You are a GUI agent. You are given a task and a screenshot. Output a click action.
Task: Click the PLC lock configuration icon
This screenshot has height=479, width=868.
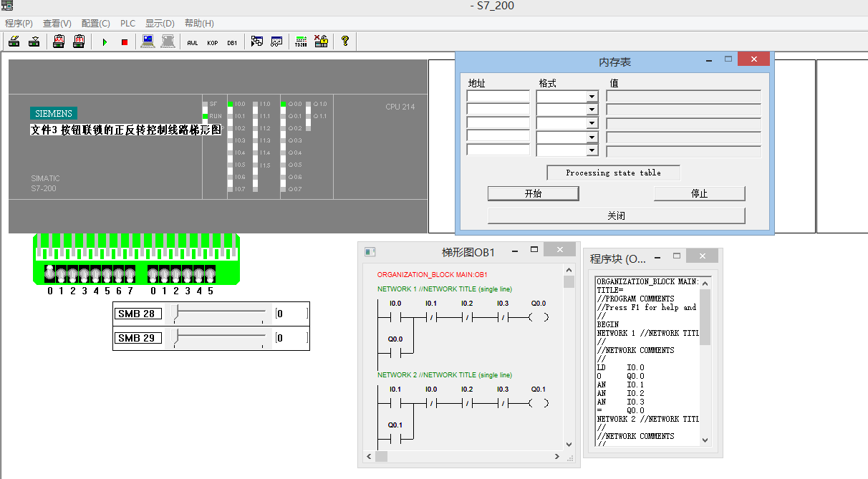pyautogui.click(x=321, y=42)
